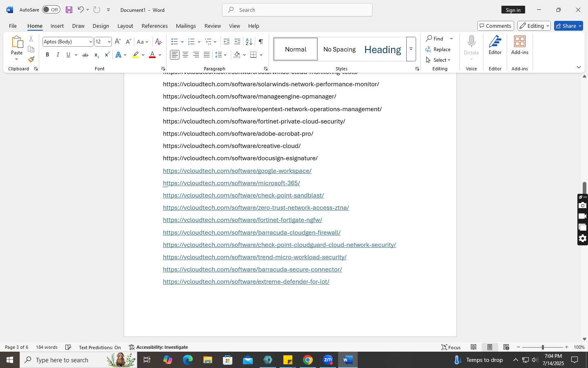Click the Search box in title bar
Viewport: 588px width, 368px height.
point(297,10)
